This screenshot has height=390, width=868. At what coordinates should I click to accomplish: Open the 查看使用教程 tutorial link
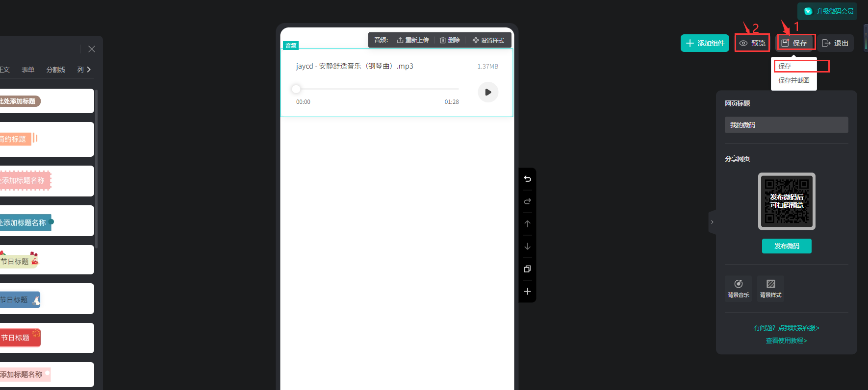[x=786, y=341]
